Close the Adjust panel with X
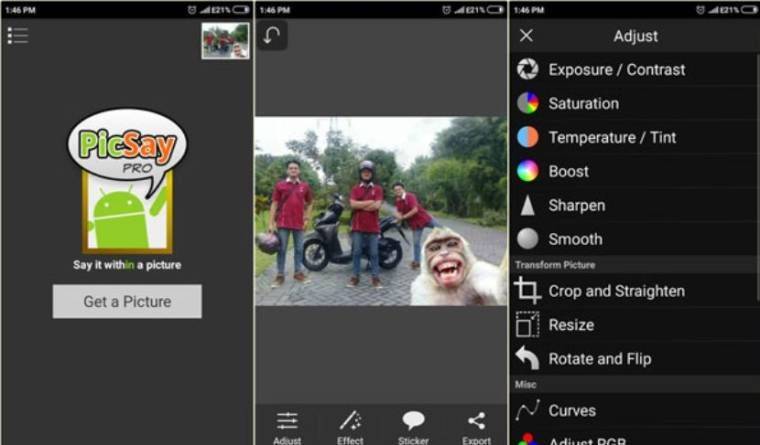Screen dimensions: 760x445 pos(527,36)
